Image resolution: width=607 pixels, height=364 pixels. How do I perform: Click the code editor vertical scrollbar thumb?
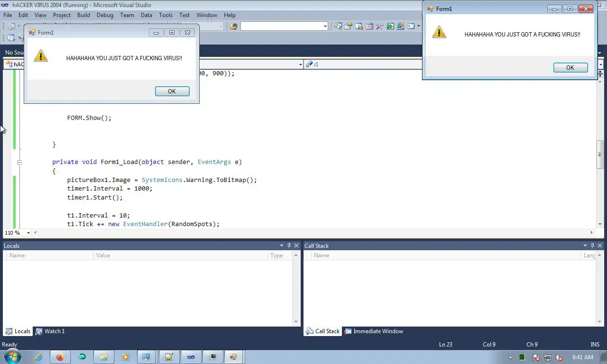click(x=600, y=155)
